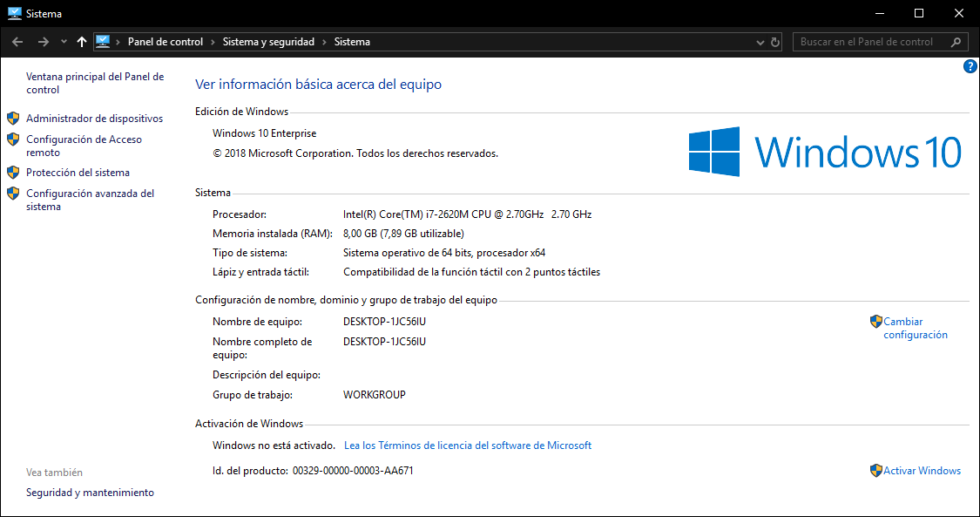Viewport: 980px width, 517px height.
Task: Click the magnifier icon in the search box
Action: click(x=956, y=42)
